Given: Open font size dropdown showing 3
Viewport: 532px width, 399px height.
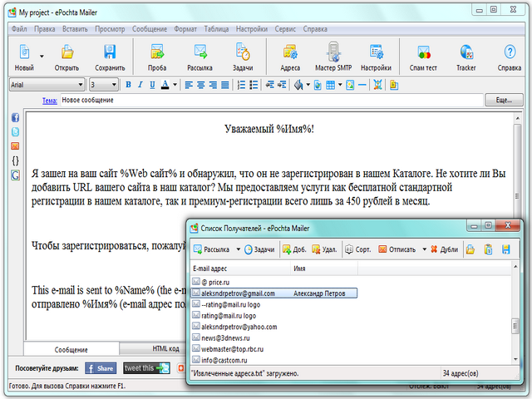Looking at the screenshot, I should (x=114, y=85).
